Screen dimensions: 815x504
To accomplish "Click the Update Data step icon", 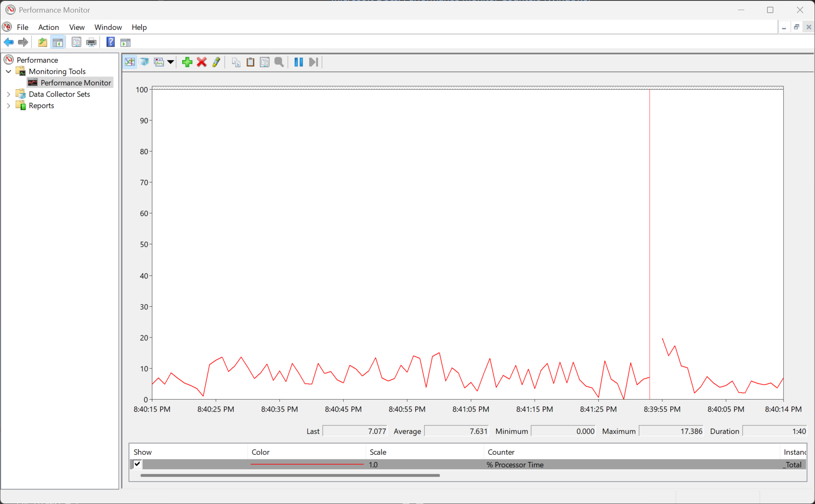I will 313,62.
